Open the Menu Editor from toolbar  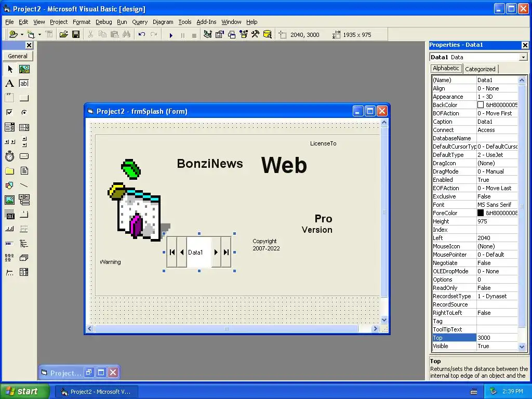(49, 34)
